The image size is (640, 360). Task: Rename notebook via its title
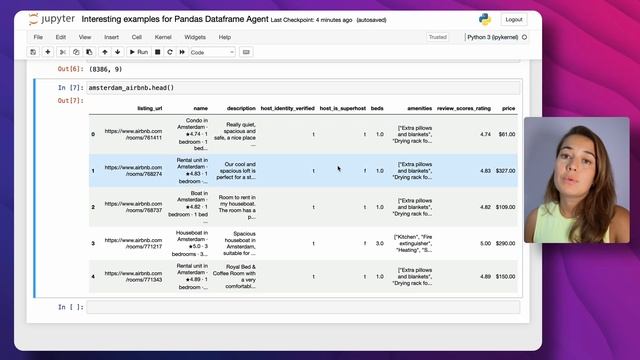(x=175, y=19)
